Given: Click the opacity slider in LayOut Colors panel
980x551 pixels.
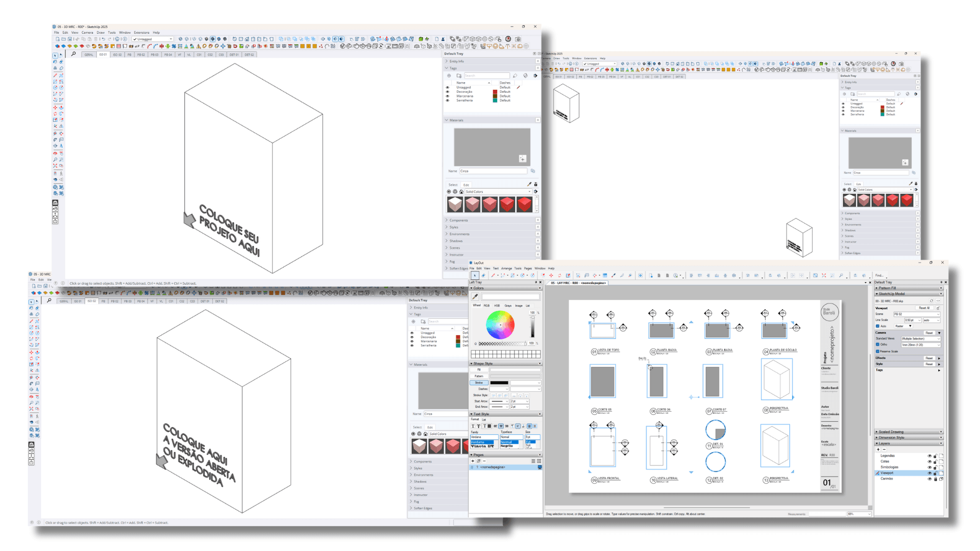Looking at the screenshot, I should click(503, 343).
